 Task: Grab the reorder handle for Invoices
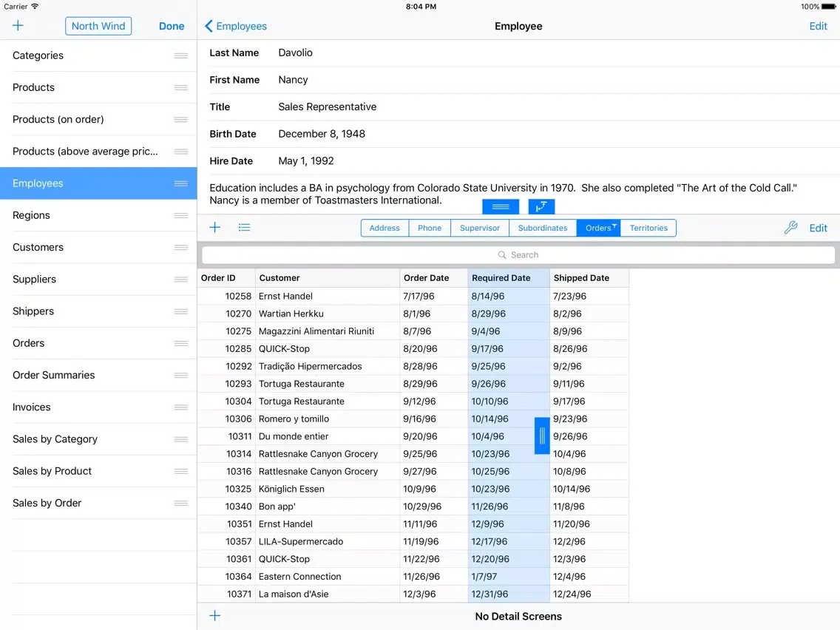point(180,407)
